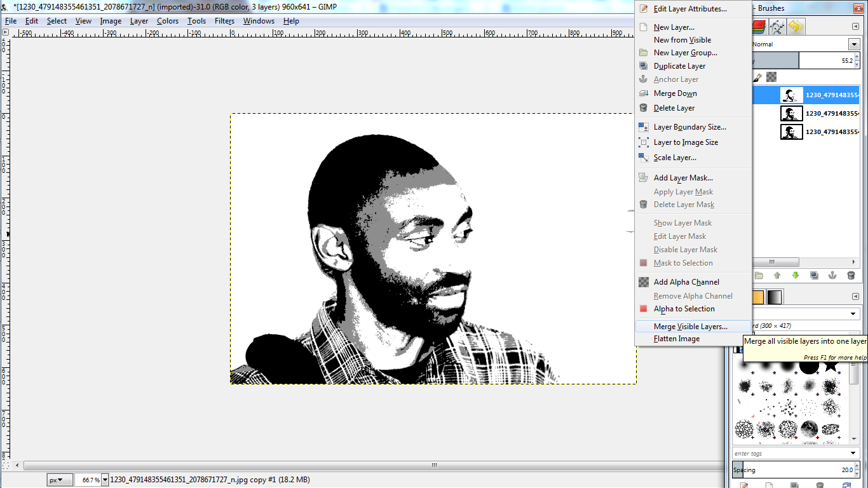Expand the brush filter dropdown
868x488 pixels.
pos(853,314)
